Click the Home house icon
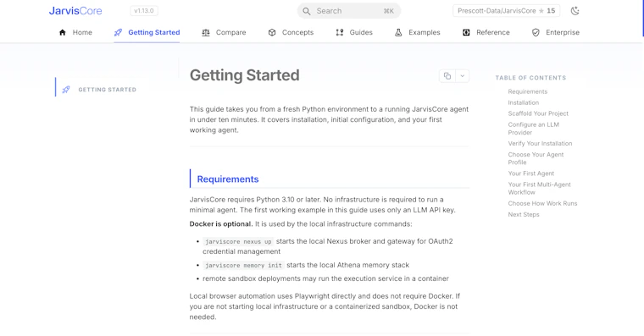This screenshot has width=644, height=336. coord(63,32)
